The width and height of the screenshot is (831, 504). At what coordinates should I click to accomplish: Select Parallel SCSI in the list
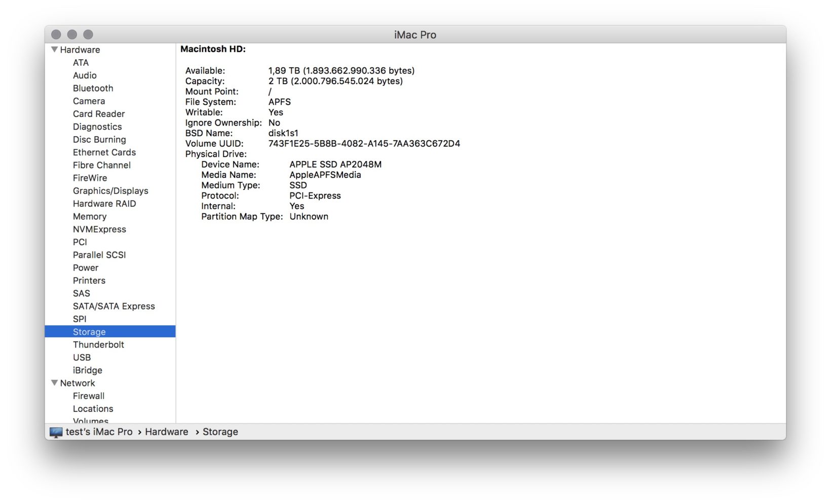click(x=99, y=255)
